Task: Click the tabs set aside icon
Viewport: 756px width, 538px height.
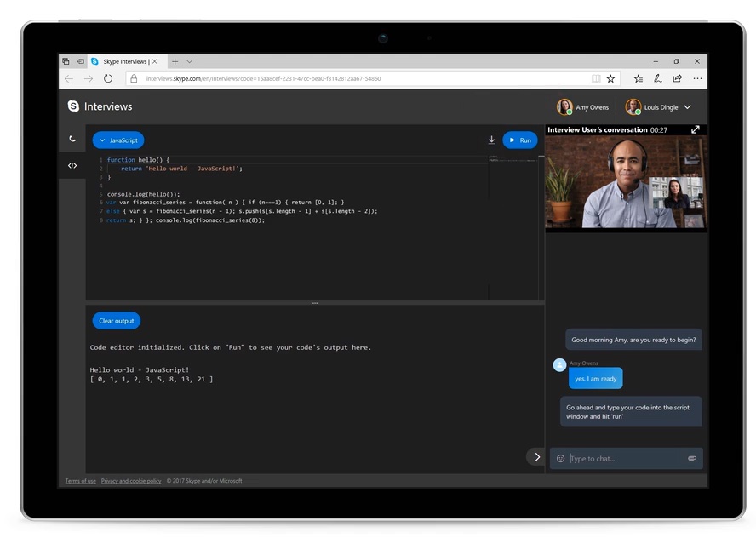Action: (x=66, y=61)
